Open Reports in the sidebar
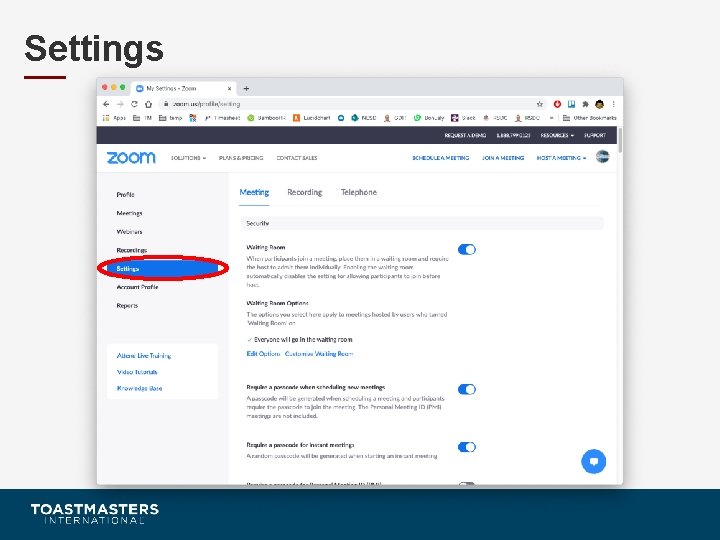 (127, 305)
